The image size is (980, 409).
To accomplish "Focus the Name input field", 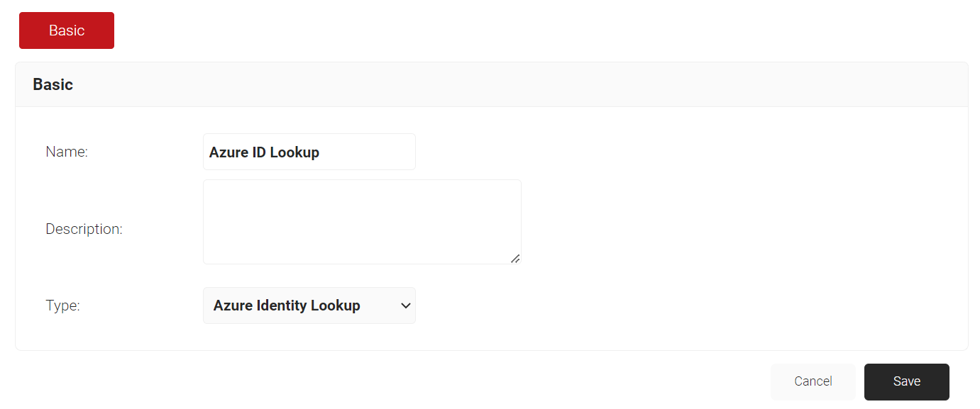I will tap(309, 152).
